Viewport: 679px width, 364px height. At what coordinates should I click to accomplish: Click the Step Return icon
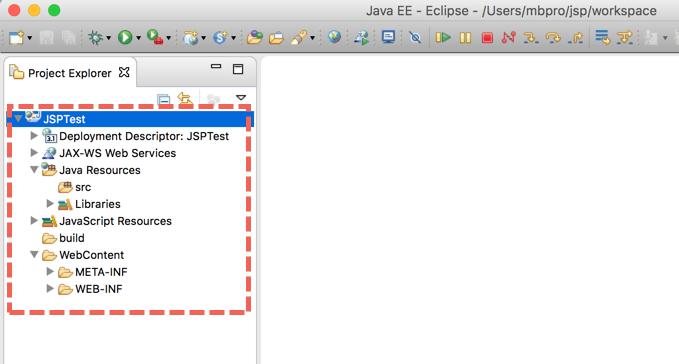click(x=576, y=38)
